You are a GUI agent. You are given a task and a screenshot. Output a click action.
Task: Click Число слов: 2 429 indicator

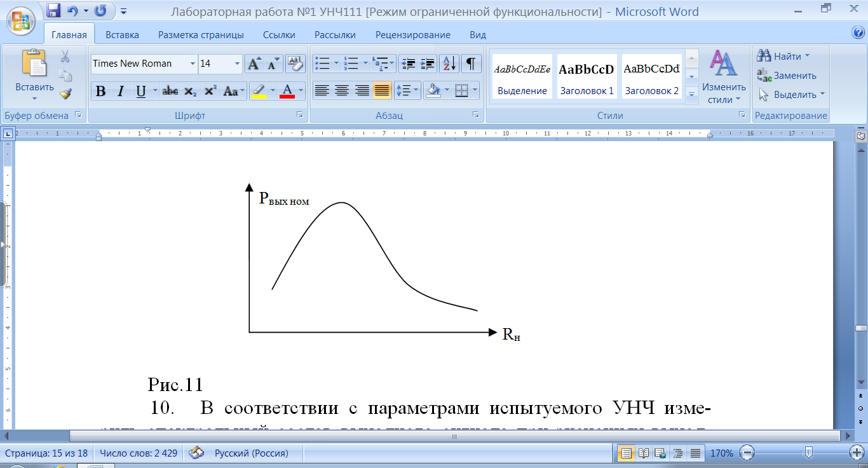click(139, 453)
